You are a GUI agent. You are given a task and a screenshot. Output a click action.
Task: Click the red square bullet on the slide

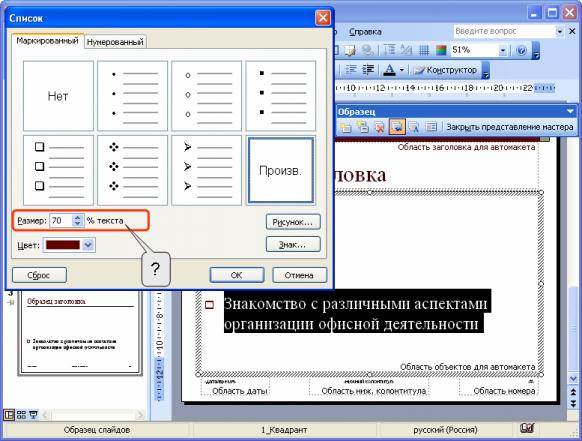coord(209,305)
